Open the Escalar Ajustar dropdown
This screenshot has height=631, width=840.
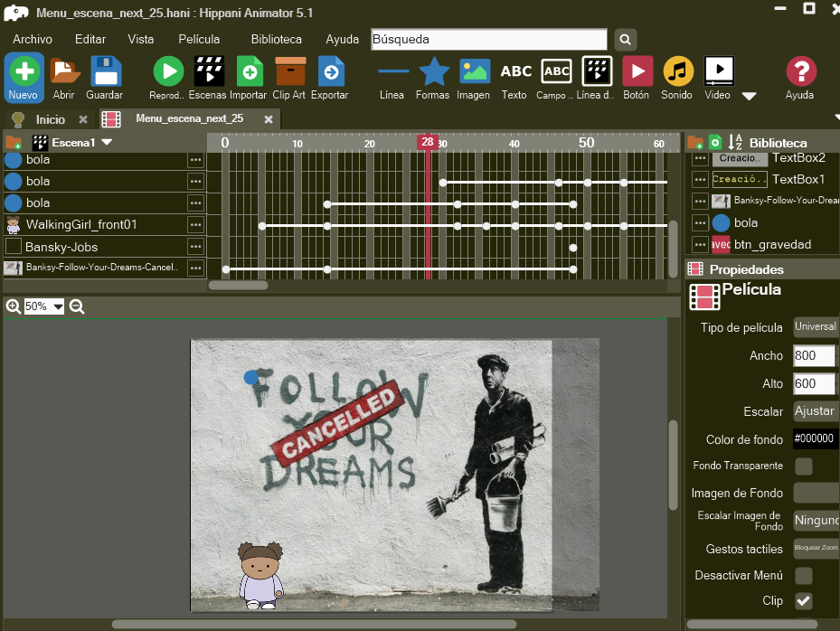click(816, 411)
